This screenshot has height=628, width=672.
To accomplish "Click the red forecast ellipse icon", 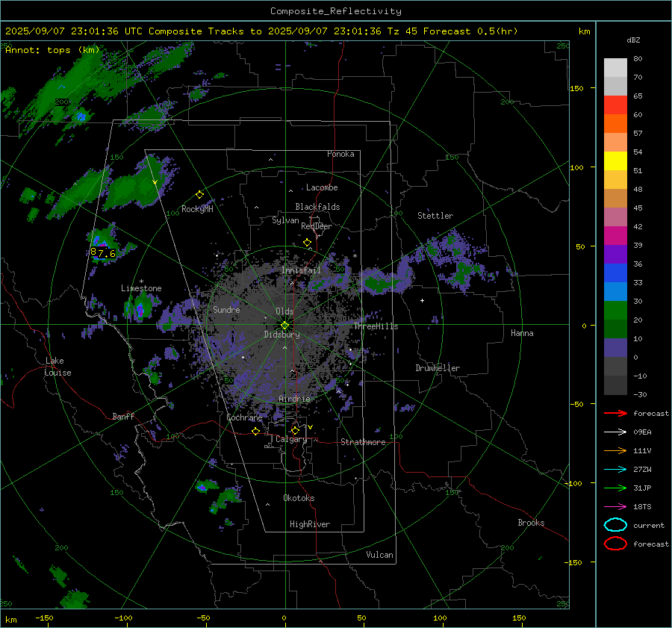I will coord(615,544).
